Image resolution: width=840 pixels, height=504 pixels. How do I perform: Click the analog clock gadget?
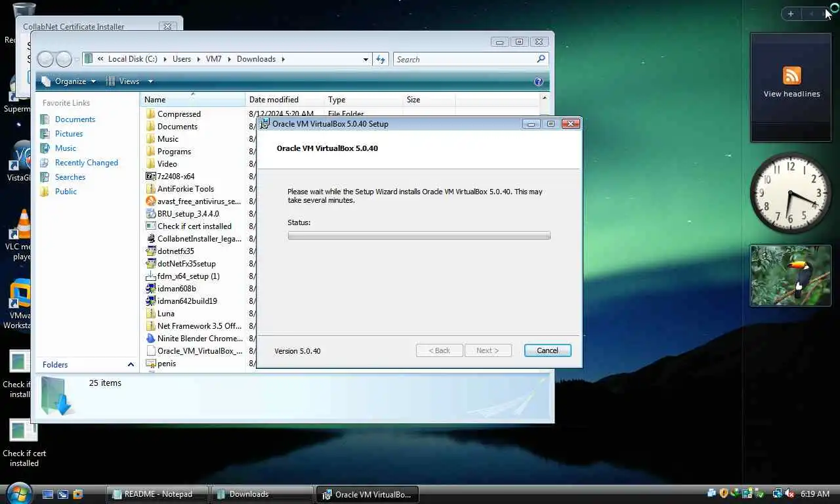791,193
